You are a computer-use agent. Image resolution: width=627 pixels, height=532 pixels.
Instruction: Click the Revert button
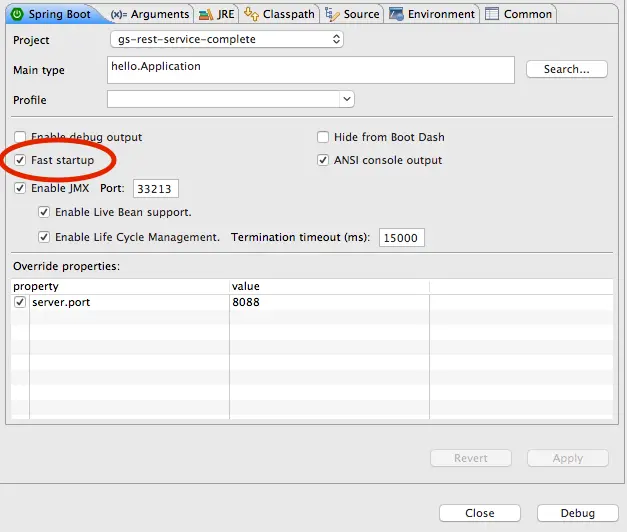click(x=471, y=458)
